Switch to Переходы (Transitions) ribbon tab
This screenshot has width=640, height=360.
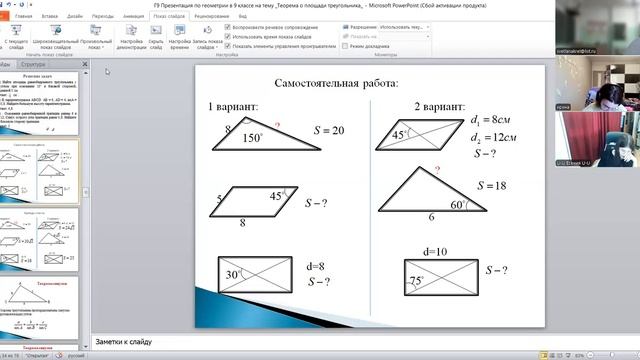(x=102, y=16)
